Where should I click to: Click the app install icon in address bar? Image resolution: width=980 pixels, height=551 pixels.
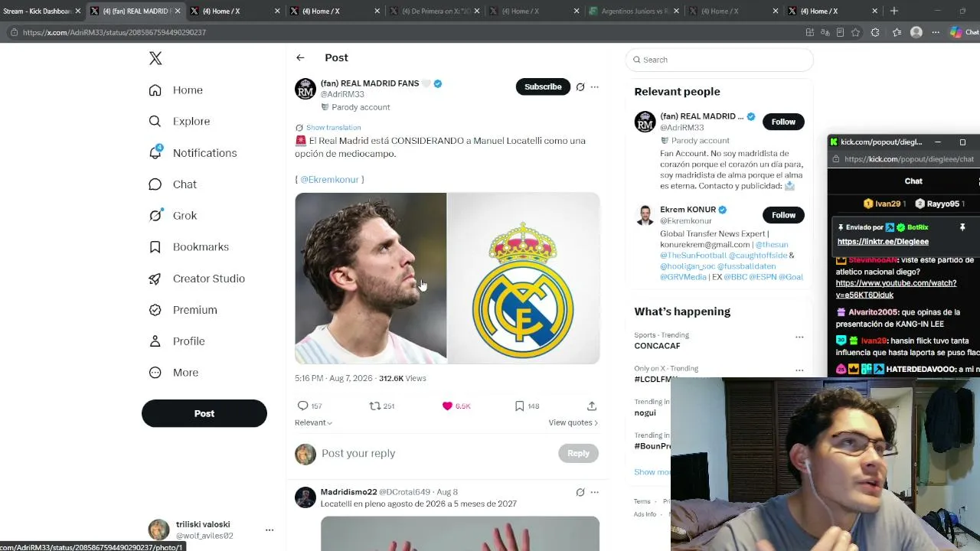810,32
